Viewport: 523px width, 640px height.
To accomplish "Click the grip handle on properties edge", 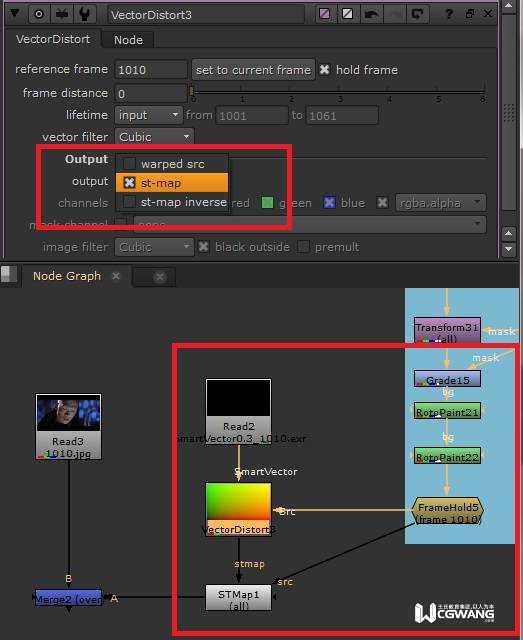I will coord(509,113).
